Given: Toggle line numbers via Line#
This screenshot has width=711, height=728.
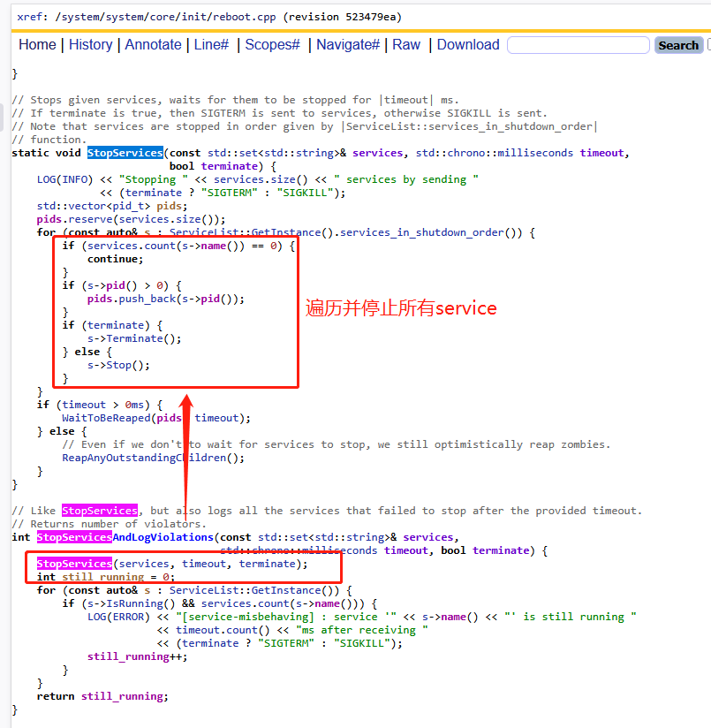Looking at the screenshot, I should (212, 44).
